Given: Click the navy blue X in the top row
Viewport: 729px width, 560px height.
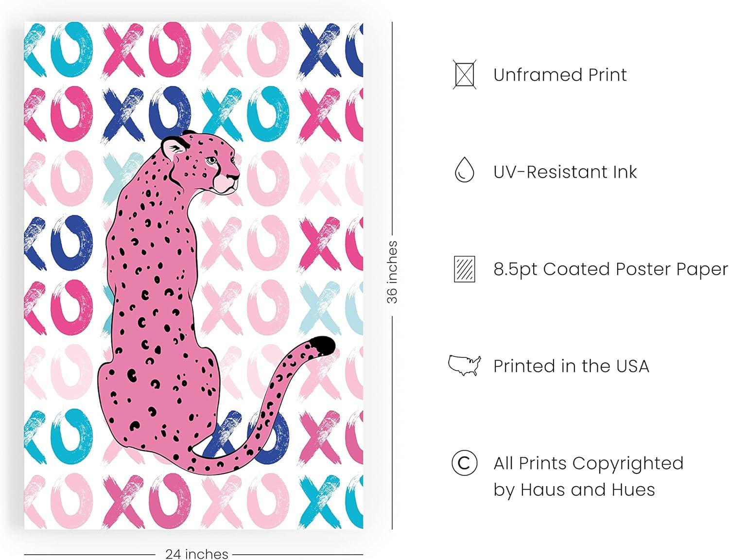Looking at the screenshot, I should 319,49.
